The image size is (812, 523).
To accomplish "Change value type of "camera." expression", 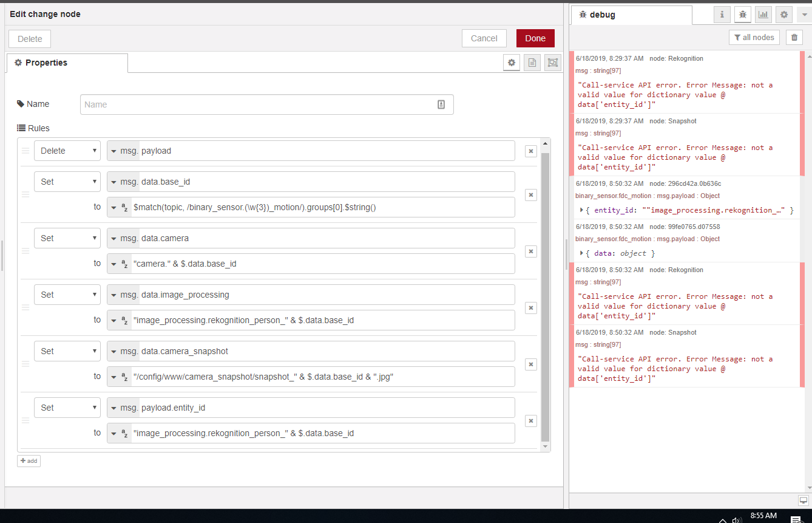I will pos(120,264).
